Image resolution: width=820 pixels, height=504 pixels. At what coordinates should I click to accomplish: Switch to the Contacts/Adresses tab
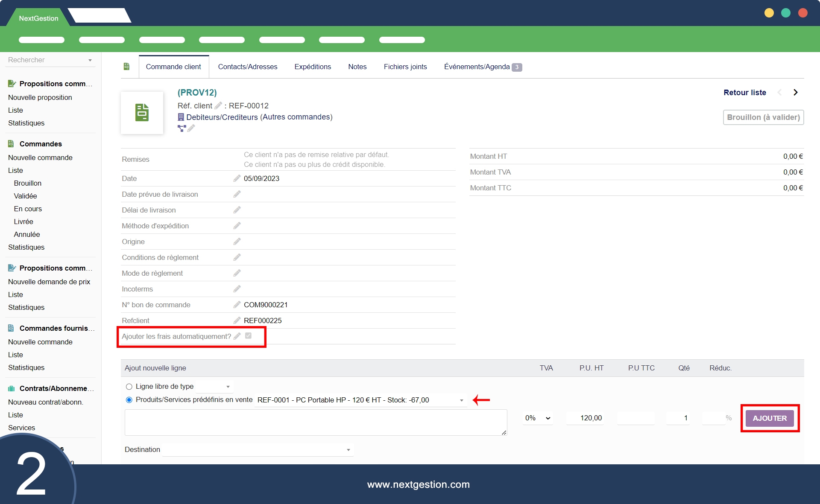(248, 67)
